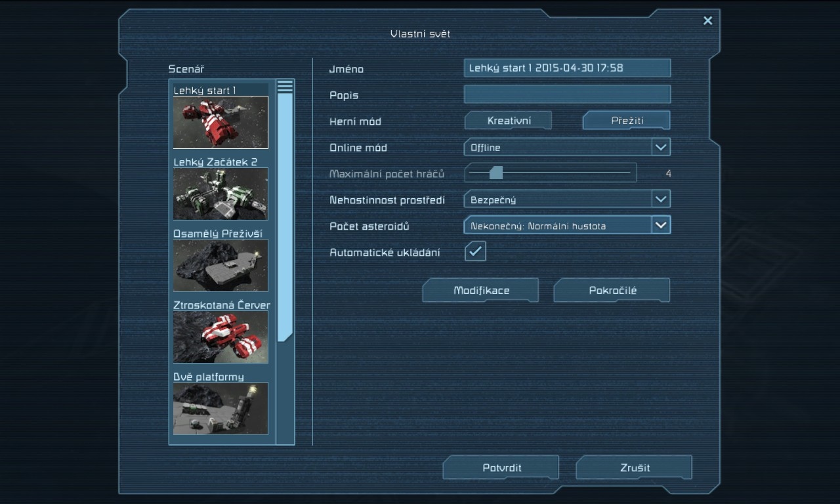Set game mode to Přežití
This screenshot has height=504, width=840.
pos(627,121)
